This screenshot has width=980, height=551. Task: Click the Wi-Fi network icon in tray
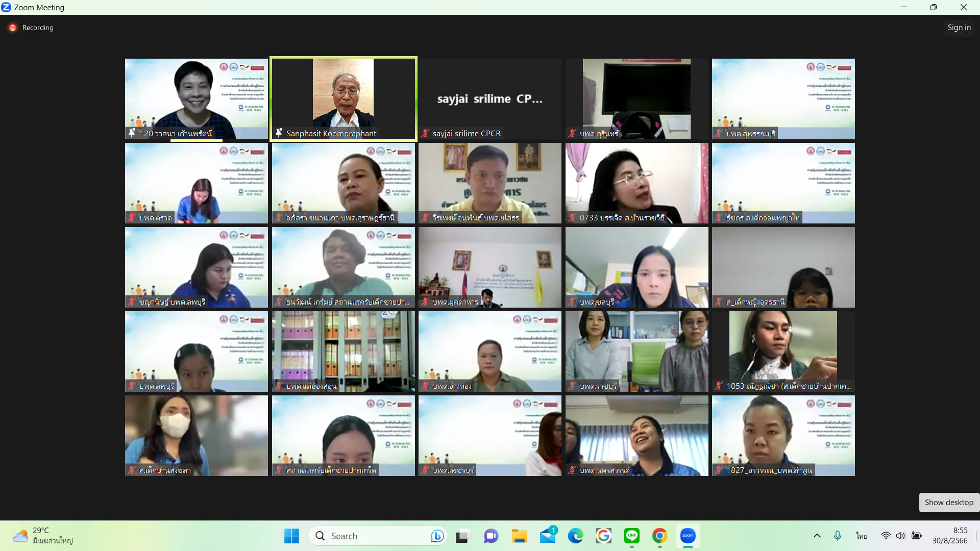pyautogui.click(x=886, y=536)
